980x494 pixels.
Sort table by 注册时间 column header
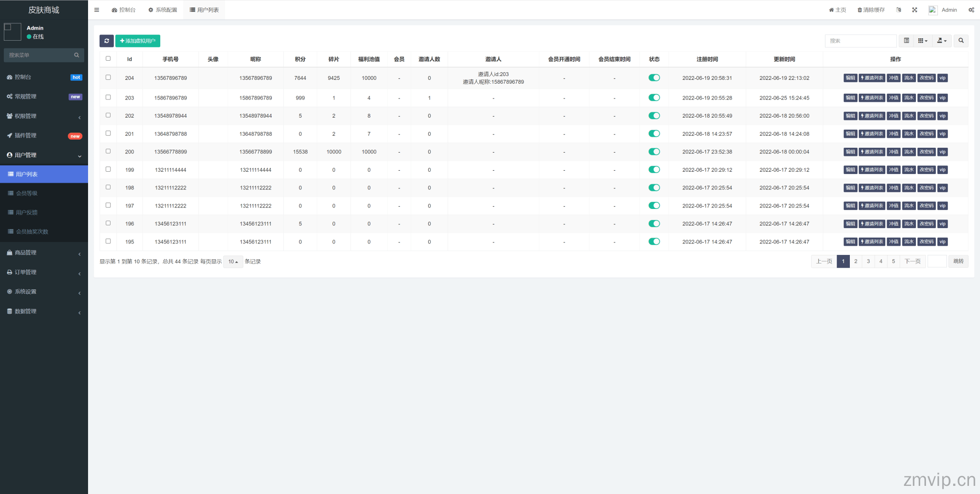coord(707,59)
